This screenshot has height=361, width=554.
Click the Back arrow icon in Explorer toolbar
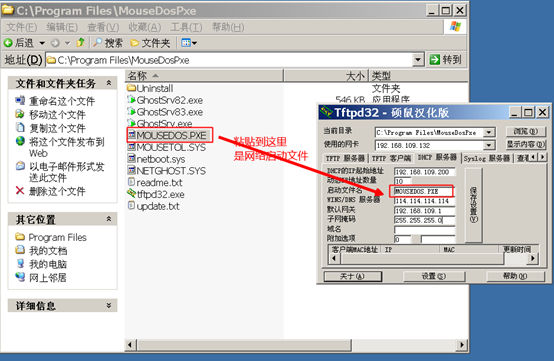8,43
